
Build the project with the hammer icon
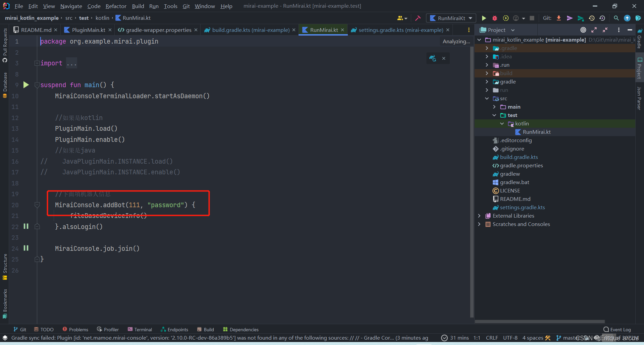pyautogui.click(x=418, y=18)
